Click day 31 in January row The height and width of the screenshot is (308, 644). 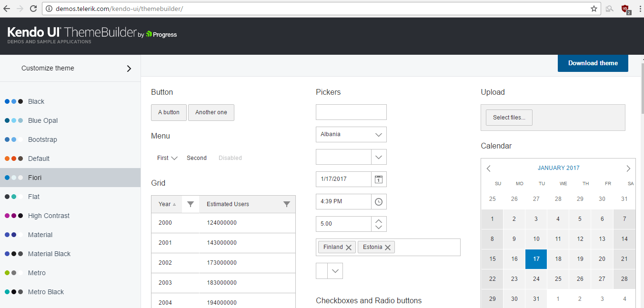point(536,299)
